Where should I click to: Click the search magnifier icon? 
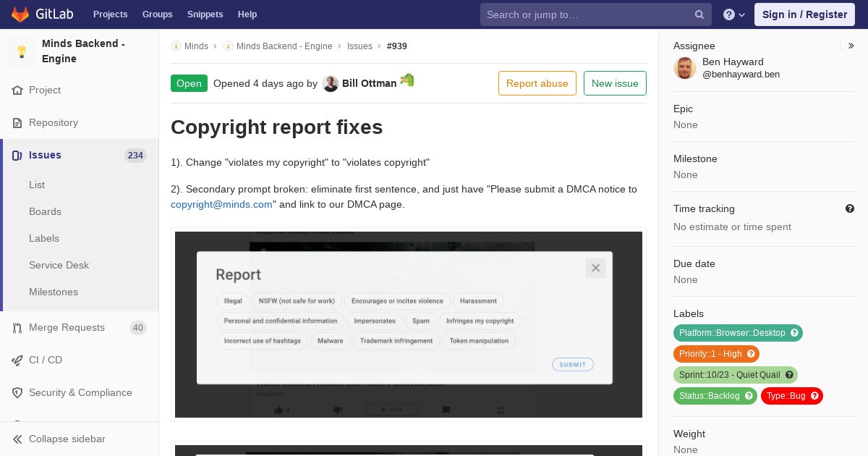[x=699, y=14]
